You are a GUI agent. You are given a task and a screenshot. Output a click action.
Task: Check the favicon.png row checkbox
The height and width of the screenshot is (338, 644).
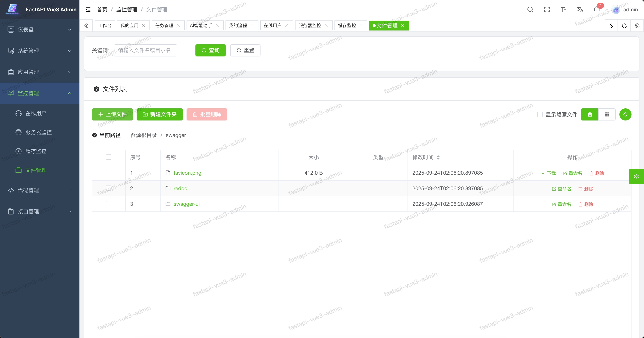(x=109, y=173)
